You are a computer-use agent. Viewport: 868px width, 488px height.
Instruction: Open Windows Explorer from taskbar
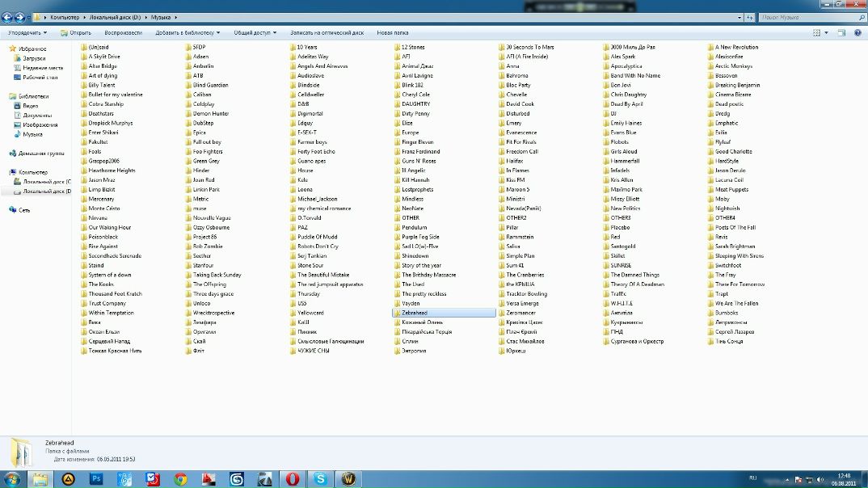(x=40, y=479)
